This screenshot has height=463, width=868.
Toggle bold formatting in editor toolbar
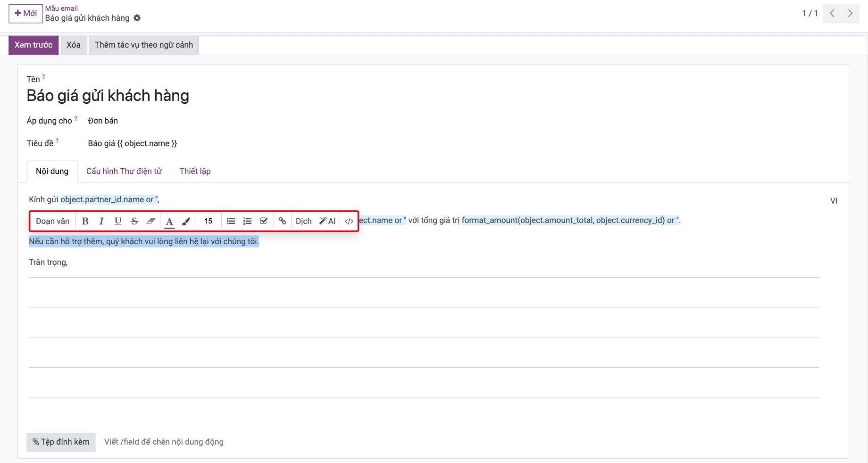(85, 221)
